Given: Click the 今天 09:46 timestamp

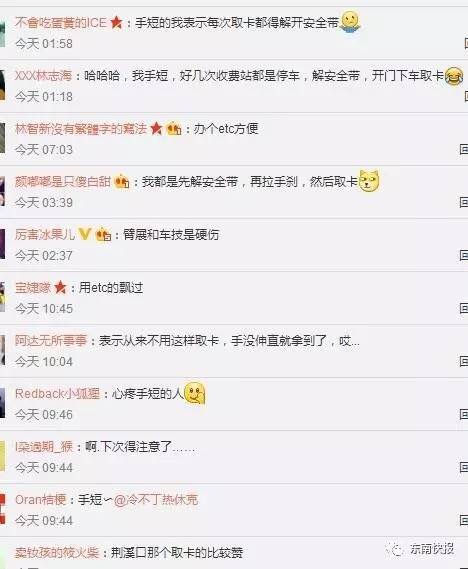Looking at the screenshot, I should (44, 414).
